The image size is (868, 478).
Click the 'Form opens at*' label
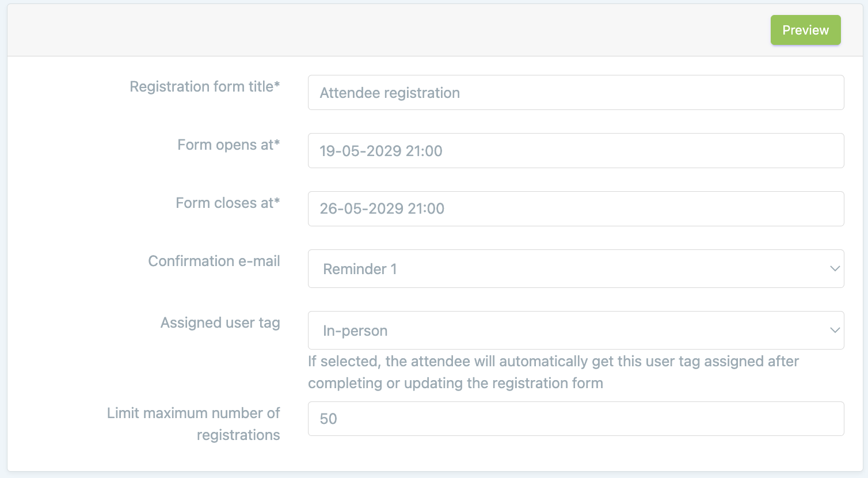pyautogui.click(x=229, y=145)
